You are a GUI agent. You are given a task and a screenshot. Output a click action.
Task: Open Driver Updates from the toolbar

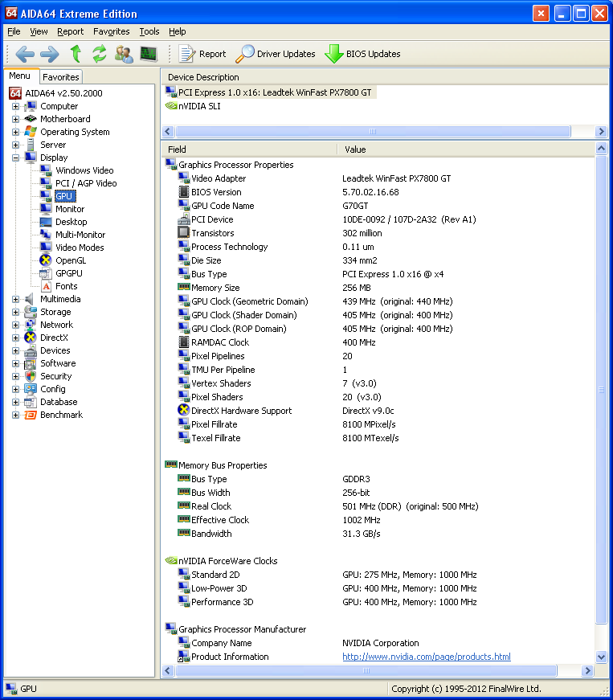point(276,54)
